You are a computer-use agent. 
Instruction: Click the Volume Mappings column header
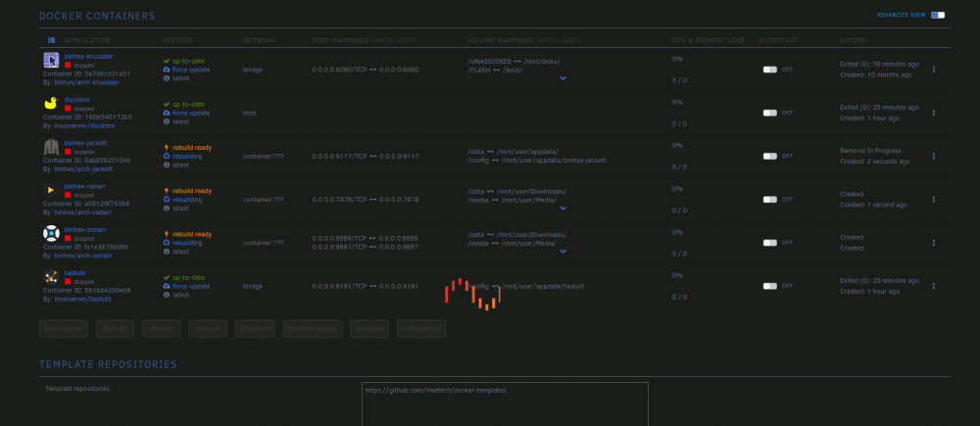[x=523, y=40]
